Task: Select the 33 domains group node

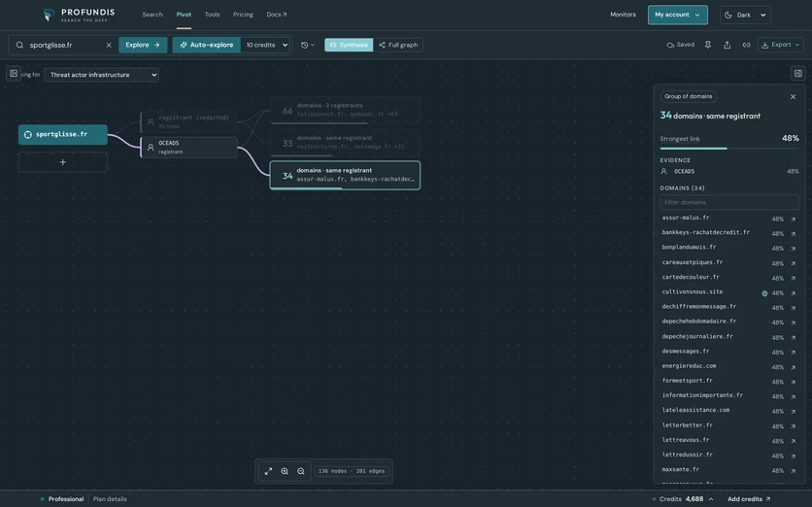Action: point(345,143)
